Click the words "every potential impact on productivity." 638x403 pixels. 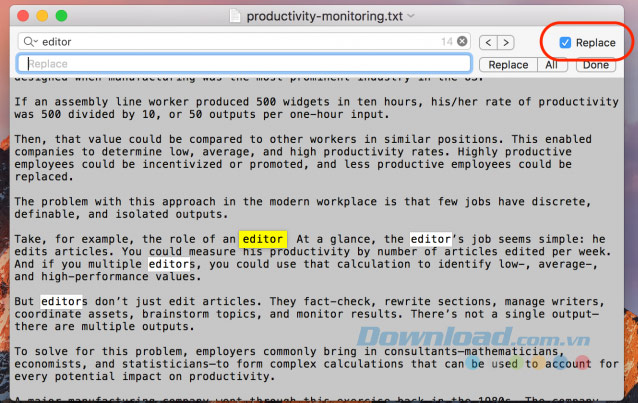(x=145, y=377)
